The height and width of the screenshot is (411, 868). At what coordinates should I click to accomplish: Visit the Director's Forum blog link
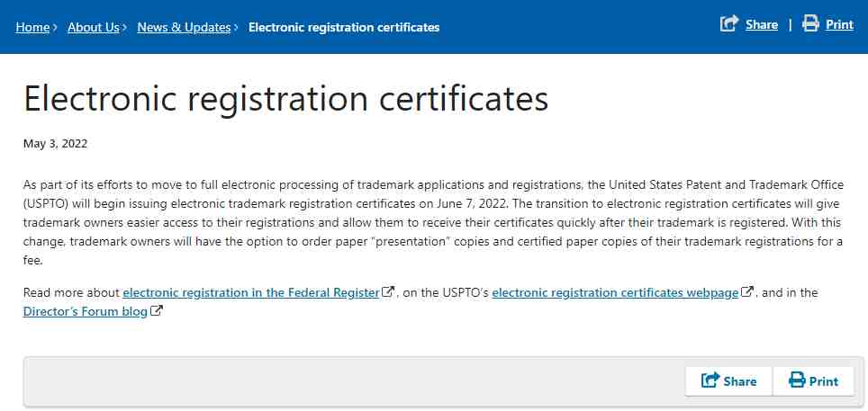click(x=86, y=311)
